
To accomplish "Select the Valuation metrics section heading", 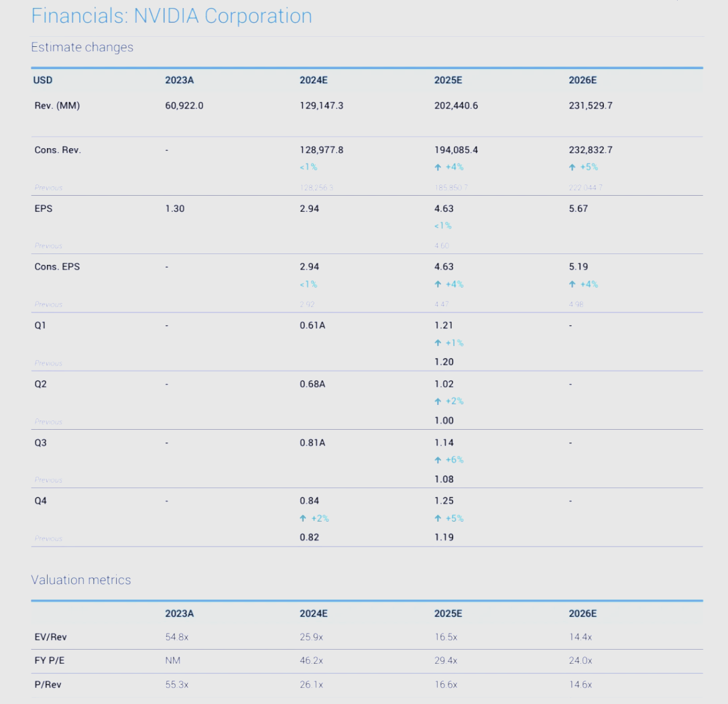I will [x=81, y=580].
